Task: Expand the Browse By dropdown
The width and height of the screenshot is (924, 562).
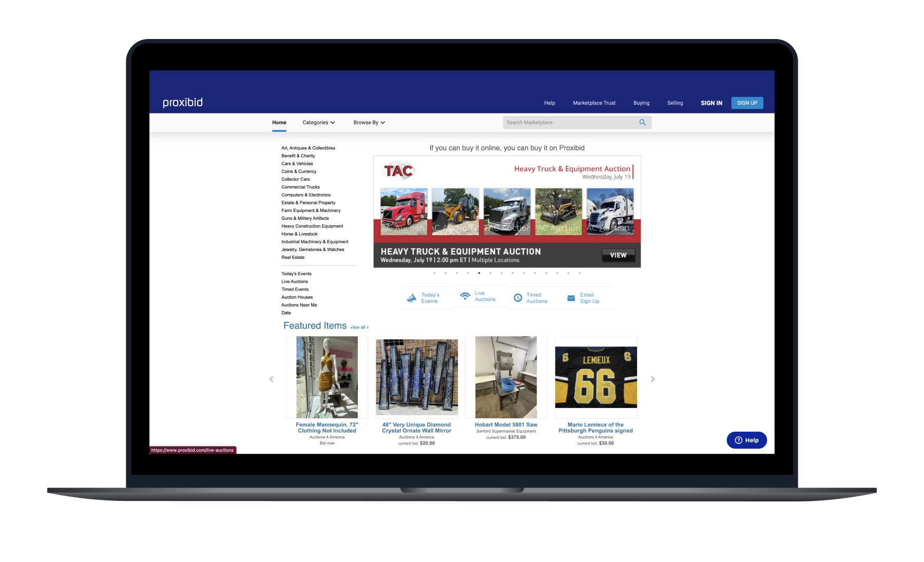Action: (369, 122)
